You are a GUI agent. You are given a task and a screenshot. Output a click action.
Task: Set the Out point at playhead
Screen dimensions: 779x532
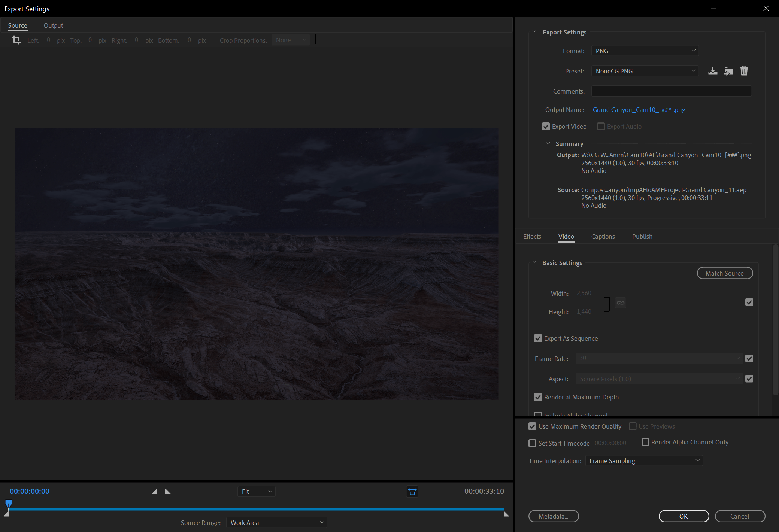coord(167,491)
